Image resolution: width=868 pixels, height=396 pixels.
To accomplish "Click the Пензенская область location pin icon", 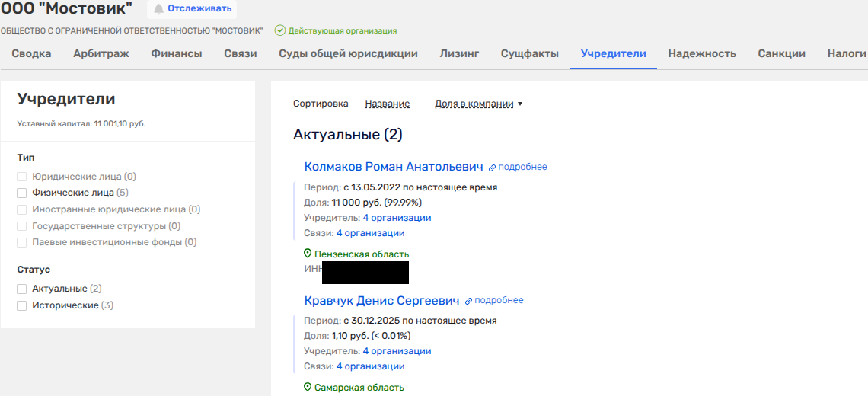I will (x=308, y=254).
